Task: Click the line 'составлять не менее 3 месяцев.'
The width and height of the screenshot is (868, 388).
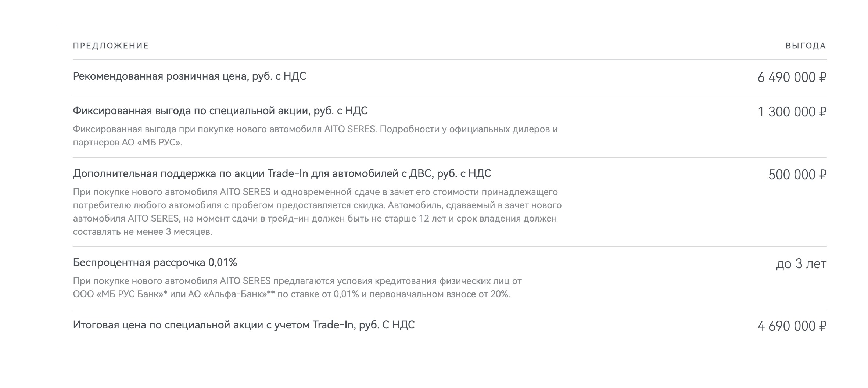Action: click(x=143, y=232)
